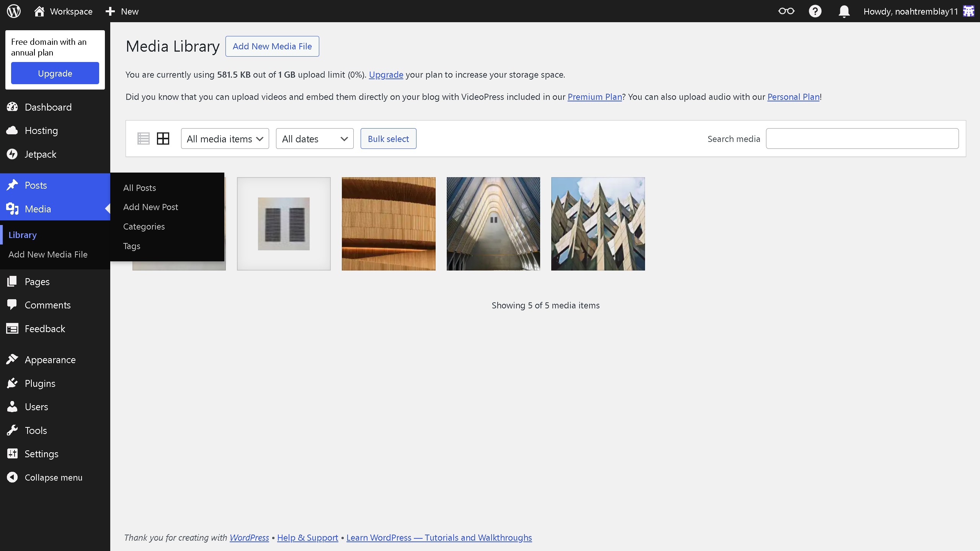Expand the All media items dropdown
The image size is (980, 551).
225,139
